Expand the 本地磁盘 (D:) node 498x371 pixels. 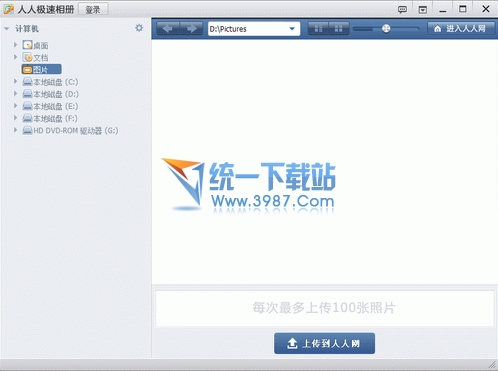click(15, 94)
